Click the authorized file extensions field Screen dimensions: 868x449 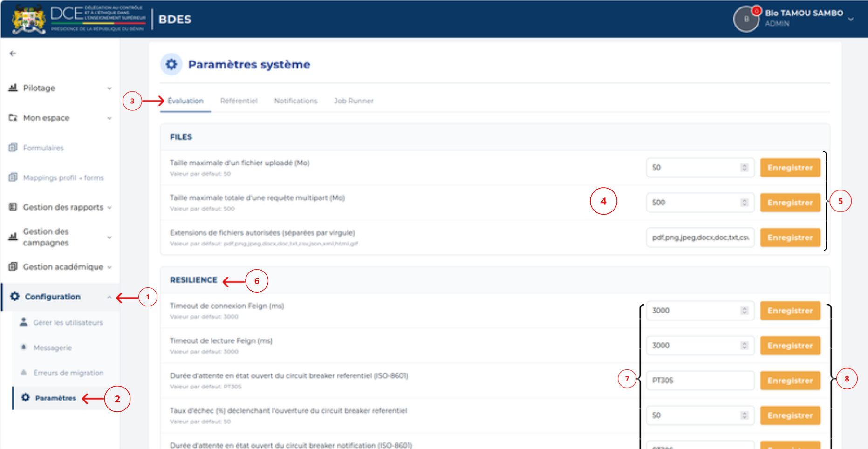(700, 238)
